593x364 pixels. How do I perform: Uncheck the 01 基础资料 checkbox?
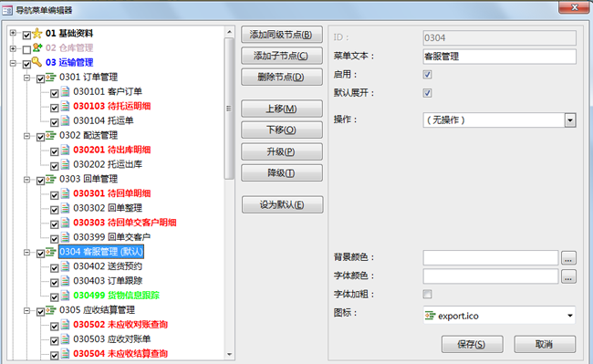coord(26,36)
